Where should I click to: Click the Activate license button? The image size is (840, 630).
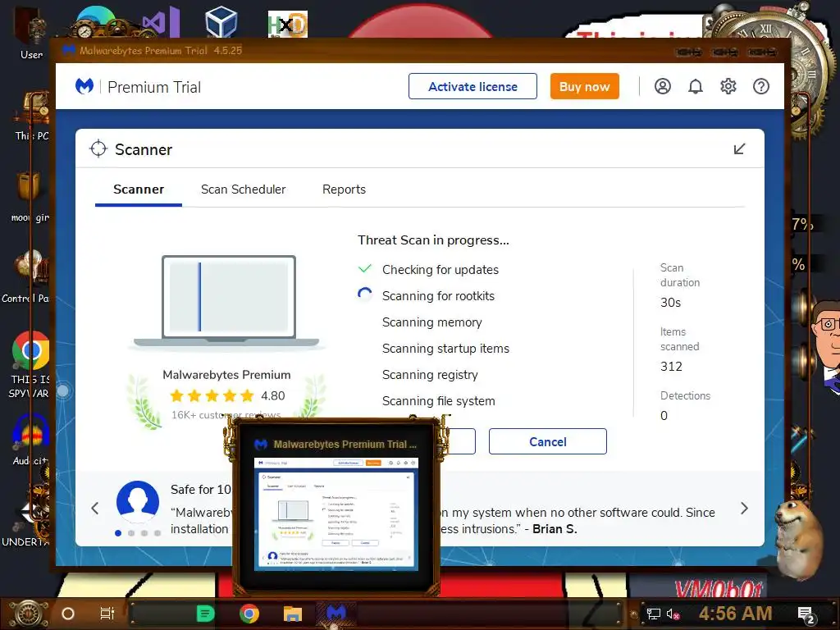pyautogui.click(x=472, y=86)
